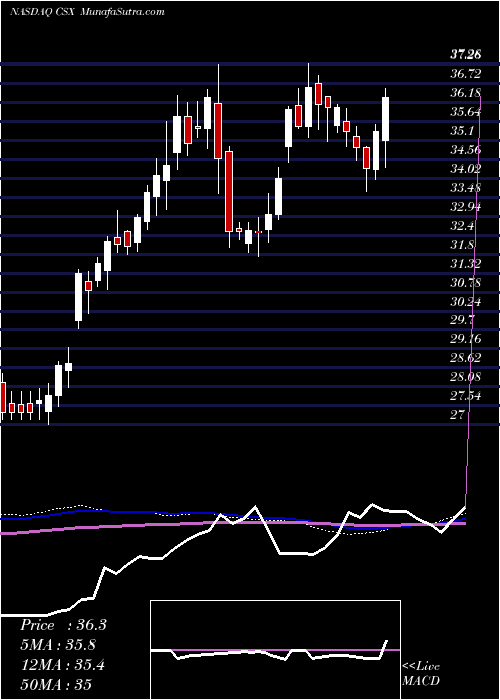Click the 36.72 price axis label
Viewport: 500px width, 700px height.
[465, 74]
